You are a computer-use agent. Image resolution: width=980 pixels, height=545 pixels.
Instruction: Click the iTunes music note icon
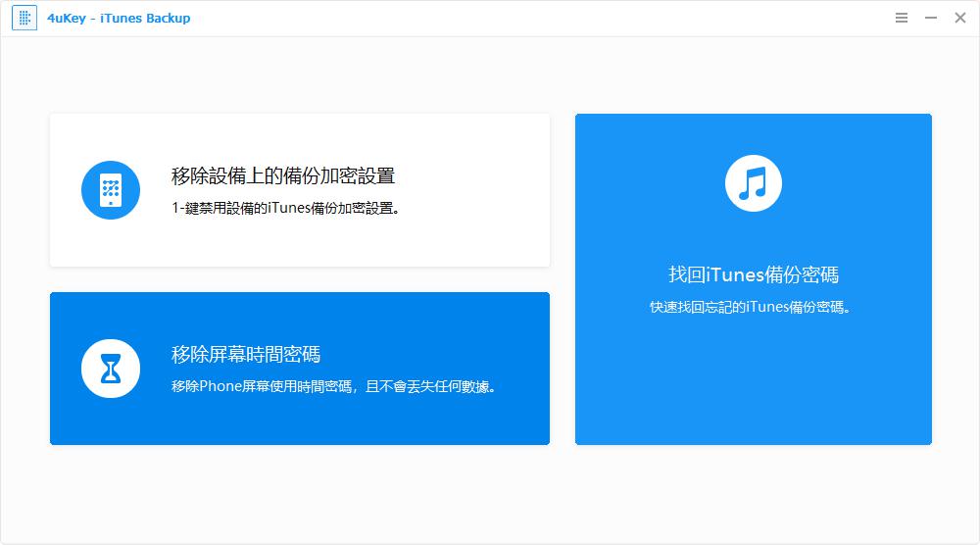753,183
